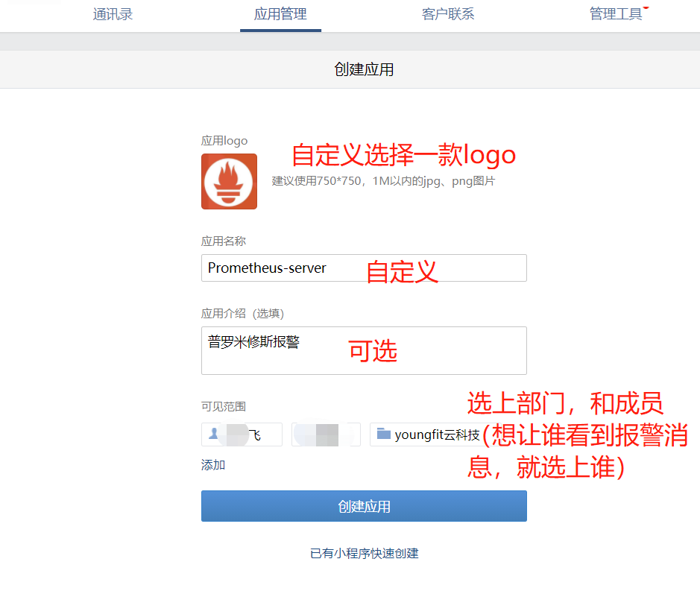Image resolution: width=700 pixels, height=591 pixels.
Task: Click the person icon in member chip
Action: (214, 434)
